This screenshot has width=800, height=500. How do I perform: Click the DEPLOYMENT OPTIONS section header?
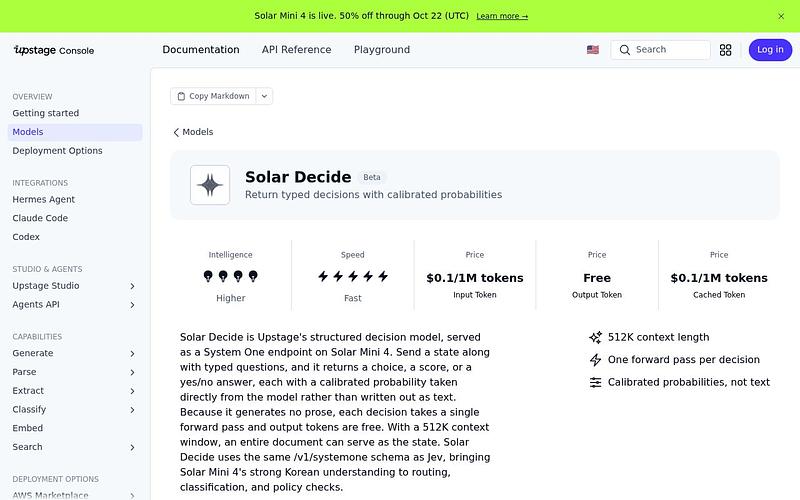click(56, 479)
